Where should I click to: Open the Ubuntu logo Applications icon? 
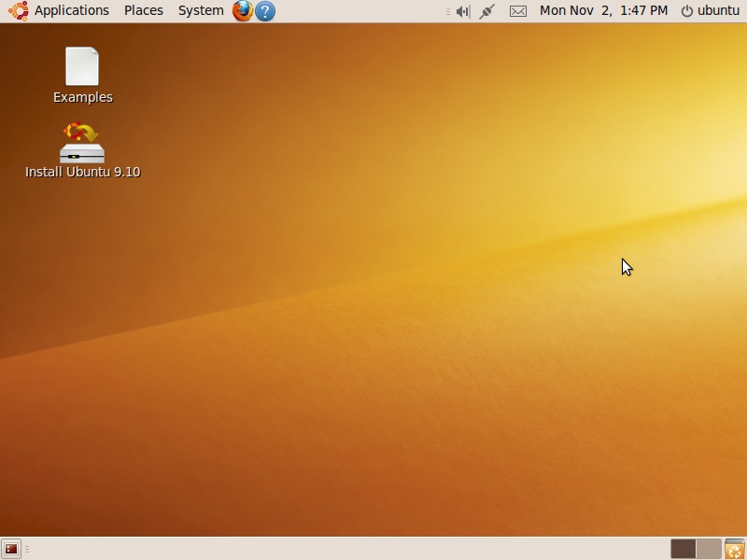pos(17,10)
